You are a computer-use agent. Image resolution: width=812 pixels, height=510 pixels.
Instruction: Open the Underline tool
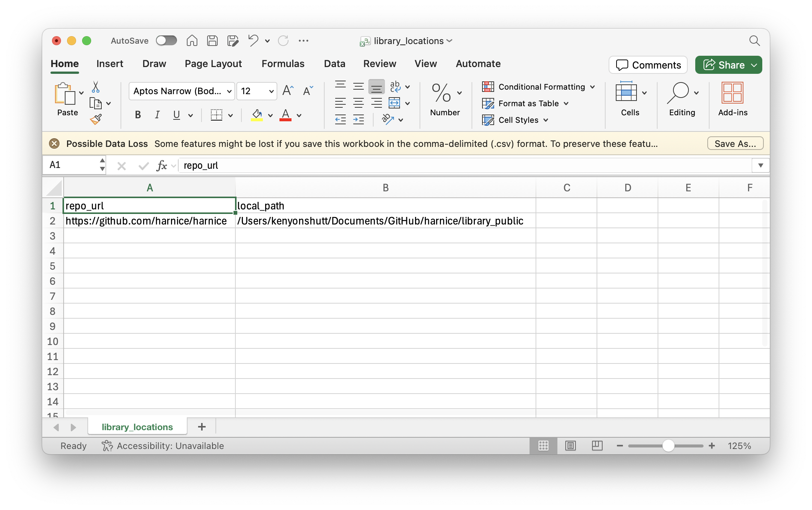pyautogui.click(x=177, y=115)
